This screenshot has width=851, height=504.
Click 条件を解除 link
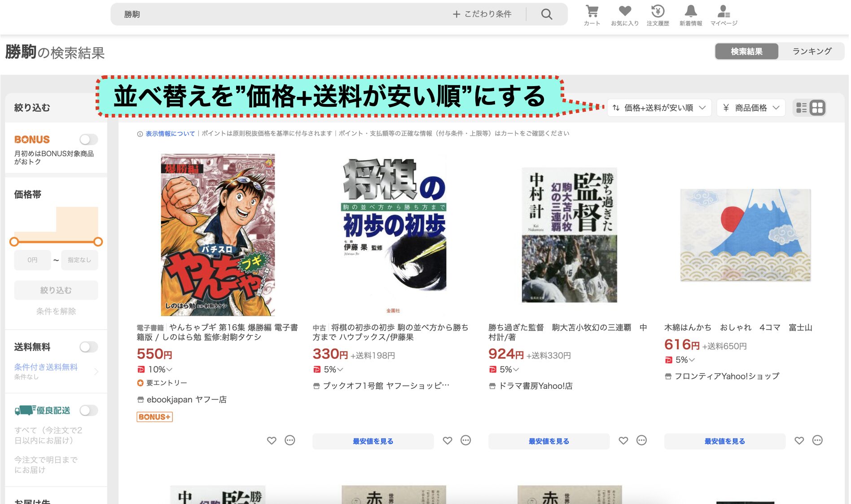[x=56, y=311]
